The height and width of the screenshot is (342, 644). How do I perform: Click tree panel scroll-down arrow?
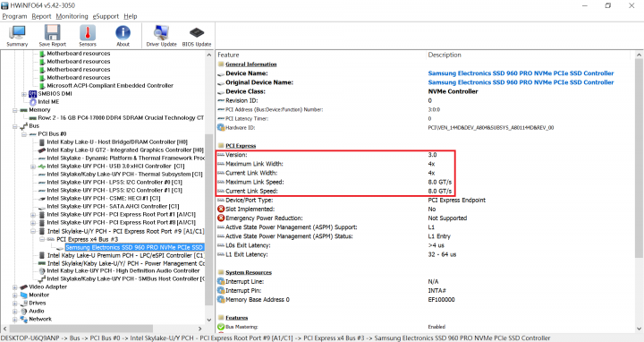pyautogui.click(x=209, y=320)
